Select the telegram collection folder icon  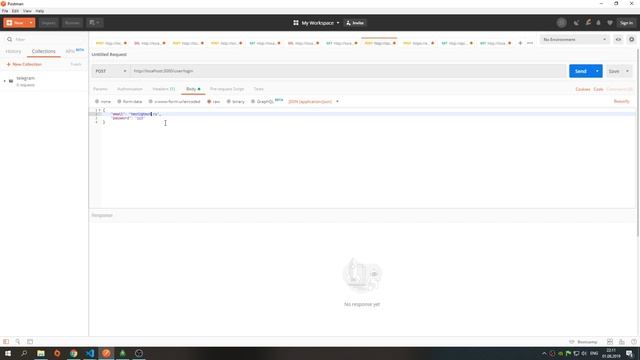click(x=11, y=81)
